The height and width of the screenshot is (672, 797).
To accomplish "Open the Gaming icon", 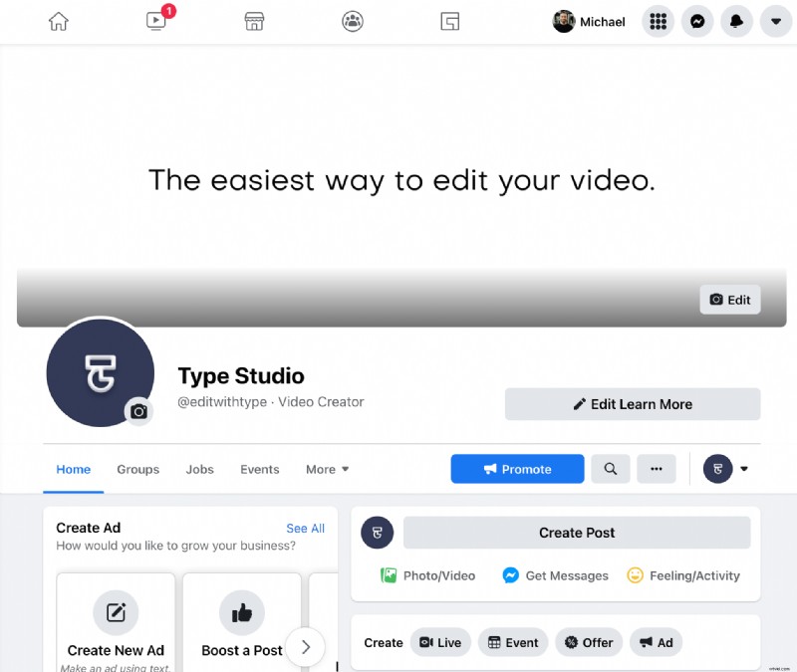I will (450, 21).
